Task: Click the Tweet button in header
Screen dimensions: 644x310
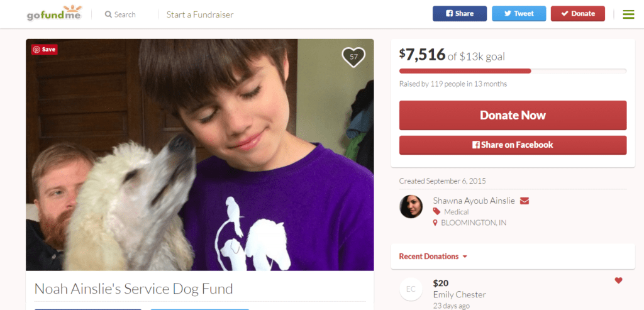Action: click(519, 14)
